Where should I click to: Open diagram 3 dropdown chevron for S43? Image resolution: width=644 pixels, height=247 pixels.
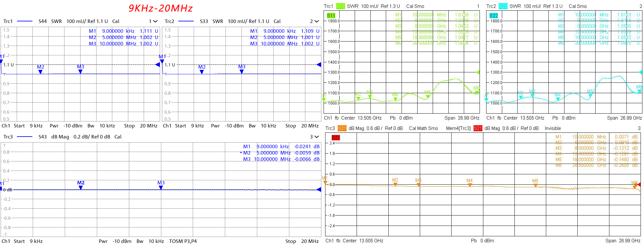tap(316, 137)
